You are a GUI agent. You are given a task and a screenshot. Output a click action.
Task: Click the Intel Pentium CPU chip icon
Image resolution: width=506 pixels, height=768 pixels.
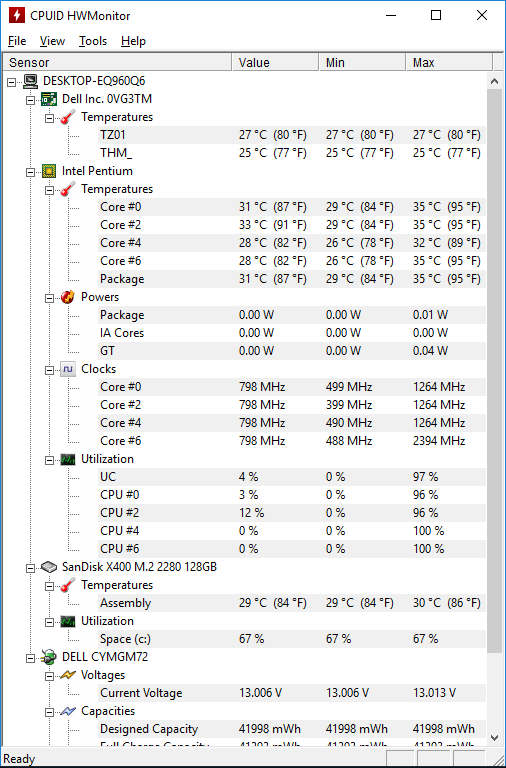click(49, 171)
